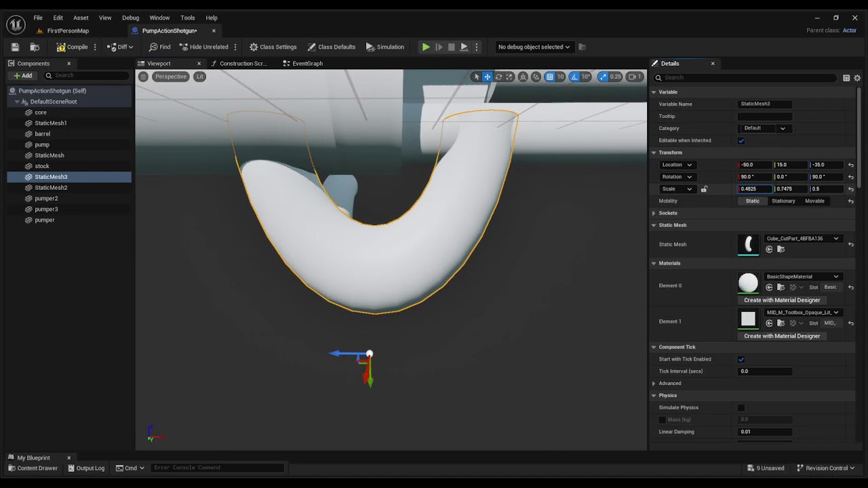
Task: Open the debug object selection dropdown
Action: [x=534, y=47]
